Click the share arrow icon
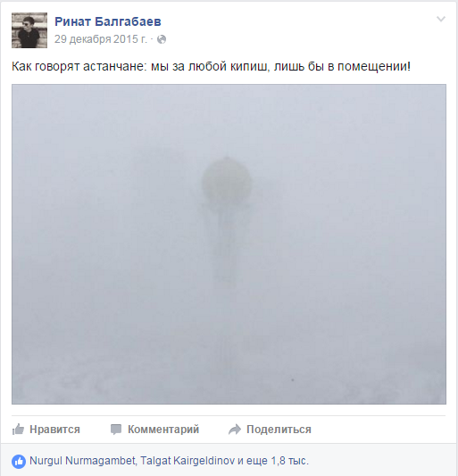The image size is (458, 476). click(x=235, y=430)
